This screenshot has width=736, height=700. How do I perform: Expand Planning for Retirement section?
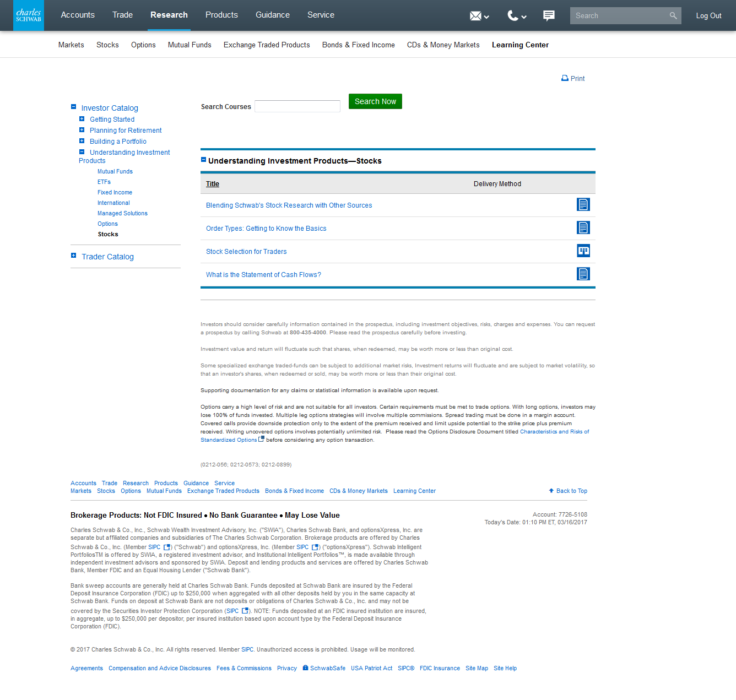[82, 130]
